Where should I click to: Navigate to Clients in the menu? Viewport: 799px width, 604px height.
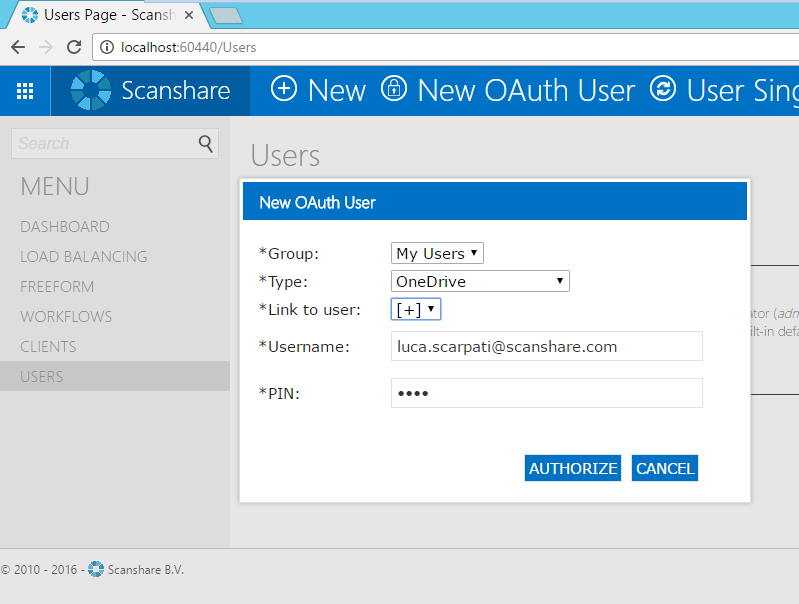48,347
